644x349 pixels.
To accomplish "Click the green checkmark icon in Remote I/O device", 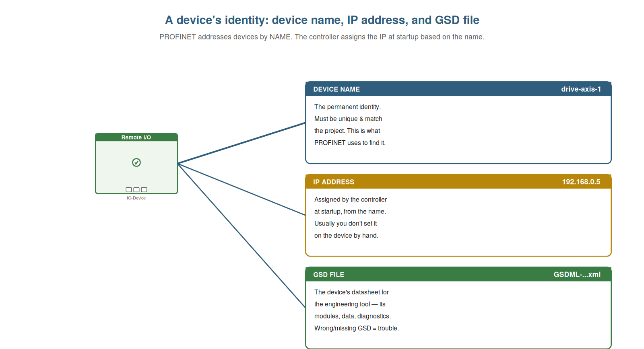I will (136, 162).
